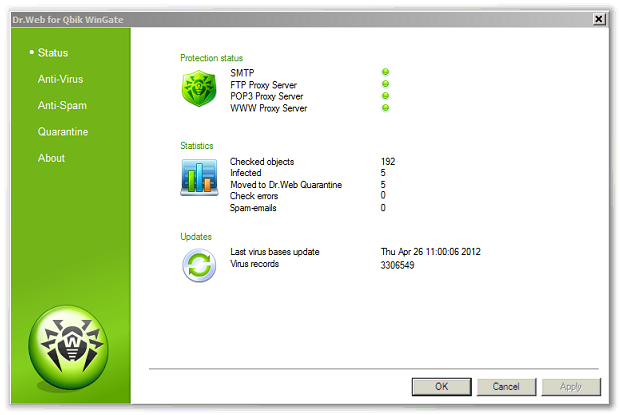The height and width of the screenshot is (415, 620).
Task: Click the Moved to Dr.Web Quarantine value 5
Action: 383,185
